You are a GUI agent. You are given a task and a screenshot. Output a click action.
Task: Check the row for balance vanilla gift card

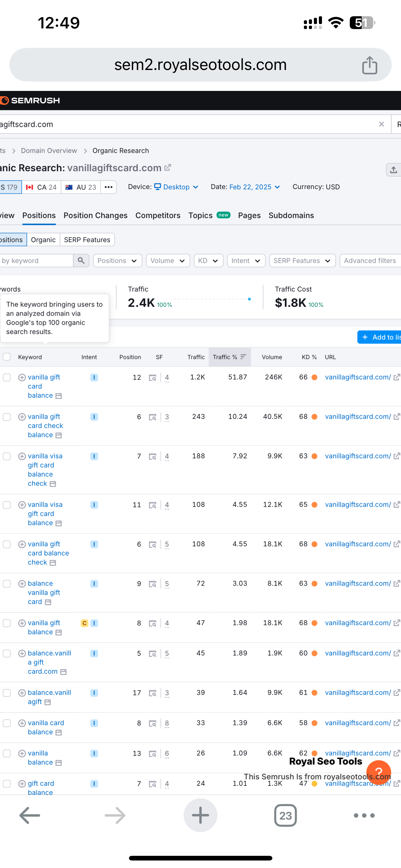click(x=7, y=584)
